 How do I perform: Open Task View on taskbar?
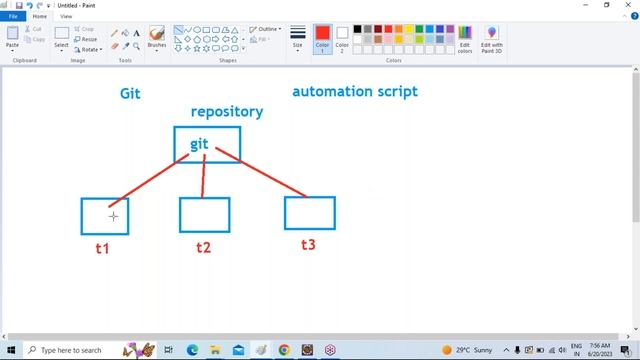pyautogui.click(x=168, y=350)
